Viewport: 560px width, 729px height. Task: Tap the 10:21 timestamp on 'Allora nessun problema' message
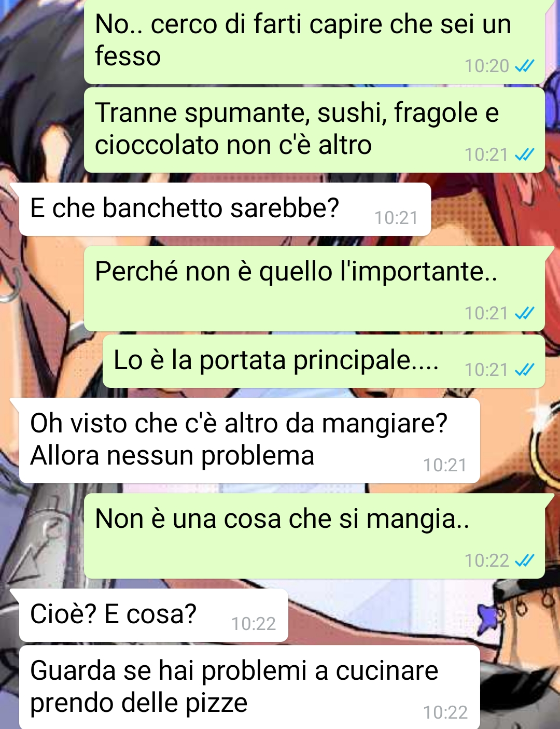[x=445, y=465]
